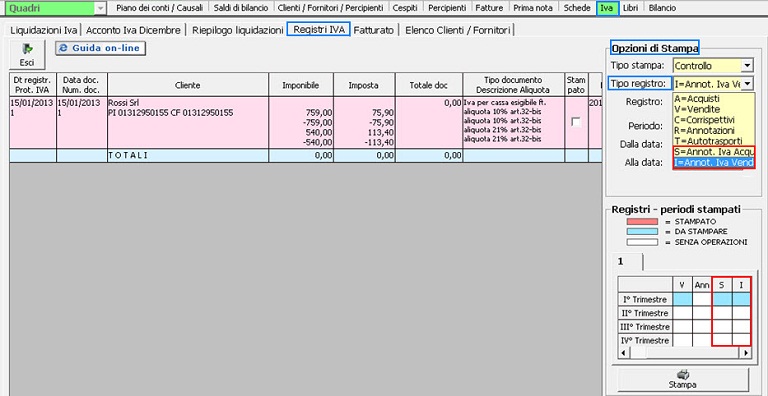The width and height of the screenshot is (768, 396).
Task: Open the Cespiti menu
Action: pos(405,8)
